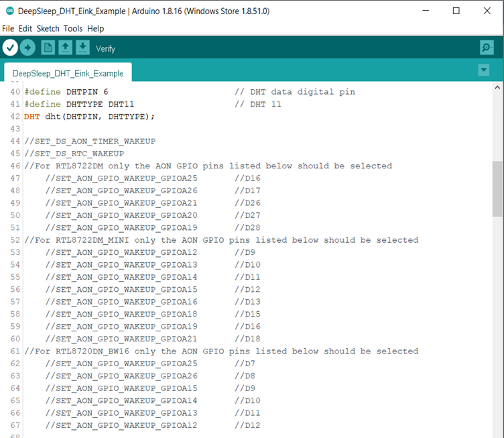Maximize the Arduino window
504x438 pixels.
point(456,11)
